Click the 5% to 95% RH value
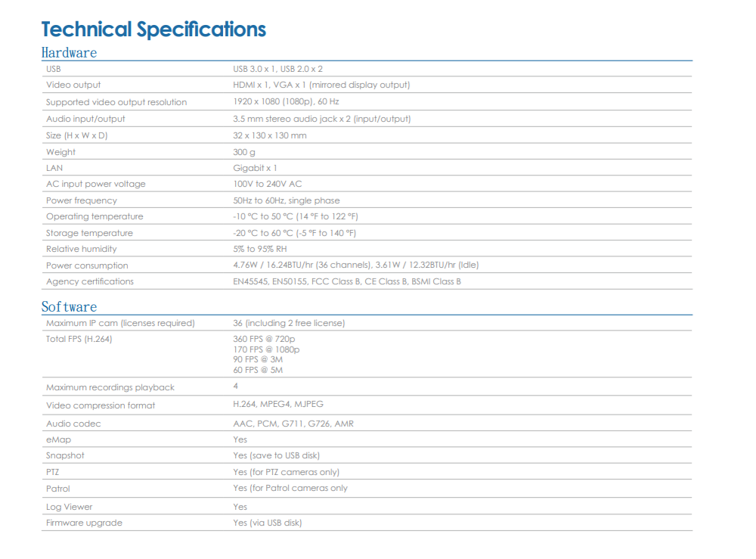This screenshot has height=559, width=756. (259, 249)
